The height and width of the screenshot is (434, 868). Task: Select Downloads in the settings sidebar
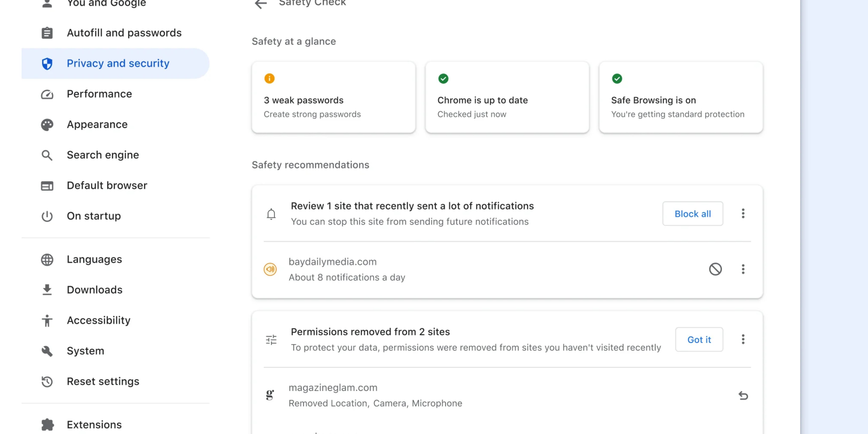point(94,290)
